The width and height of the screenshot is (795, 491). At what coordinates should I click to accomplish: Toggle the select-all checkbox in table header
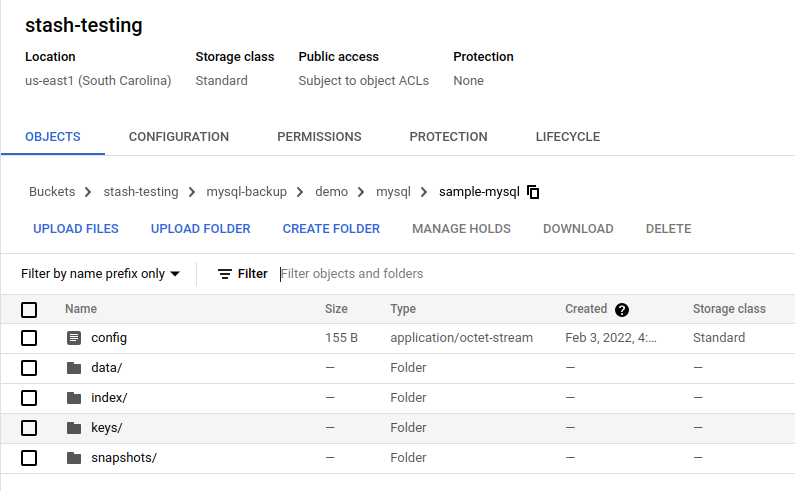click(29, 310)
